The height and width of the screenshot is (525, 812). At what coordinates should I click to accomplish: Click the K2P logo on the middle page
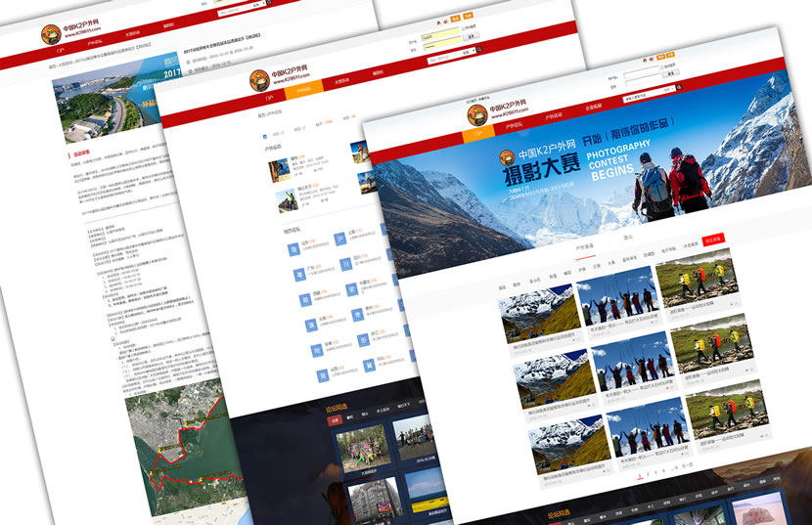click(x=259, y=79)
